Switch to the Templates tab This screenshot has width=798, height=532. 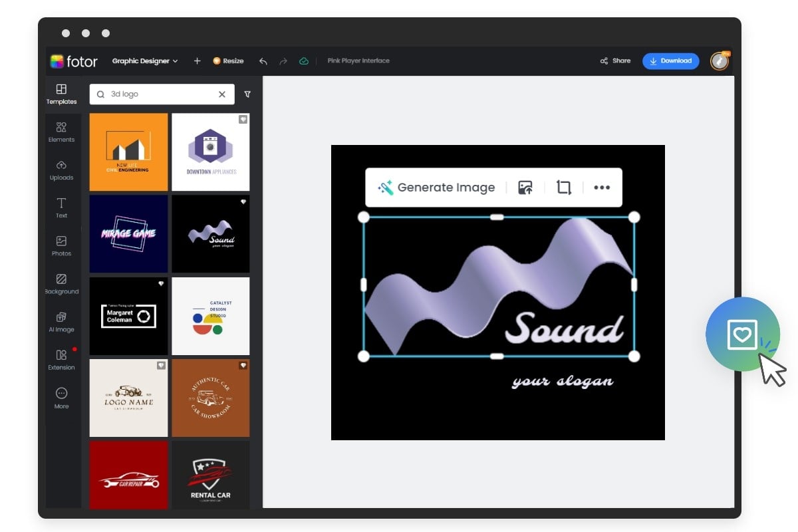point(61,93)
